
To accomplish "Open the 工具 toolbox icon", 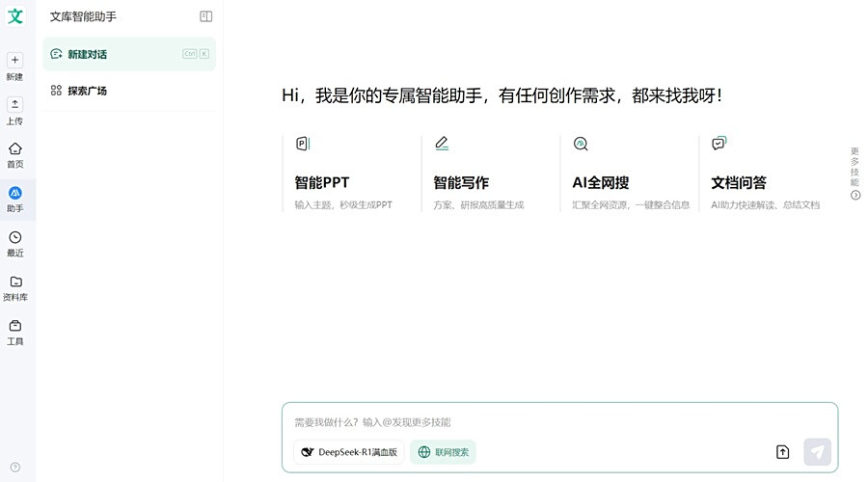I will click(15, 326).
